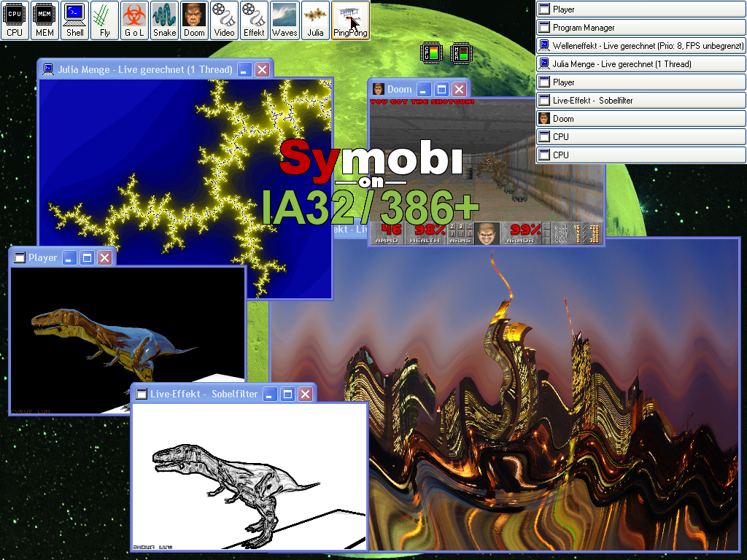747x560 pixels.
Task: Activate the Doom entry in the window list
Action: click(641, 119)
